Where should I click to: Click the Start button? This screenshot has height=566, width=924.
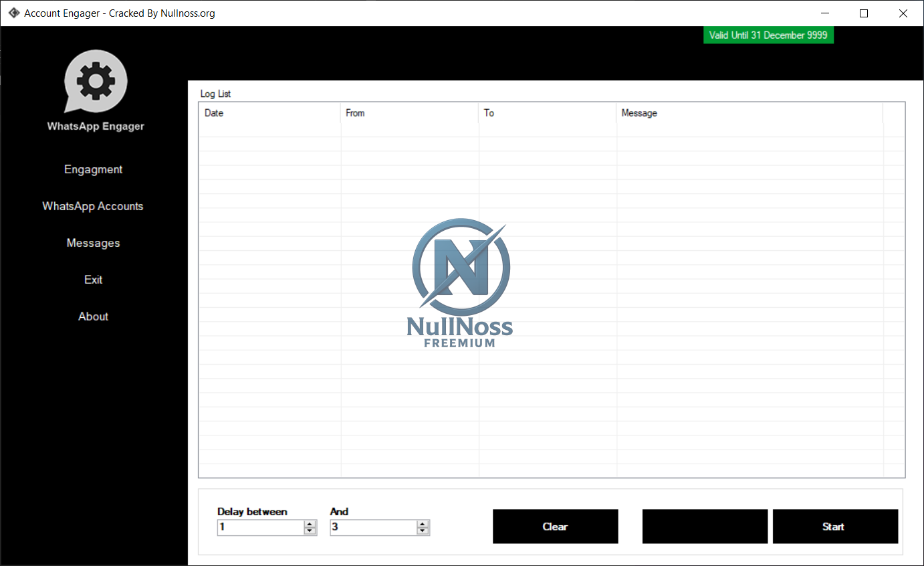click(x=835, y=527)
